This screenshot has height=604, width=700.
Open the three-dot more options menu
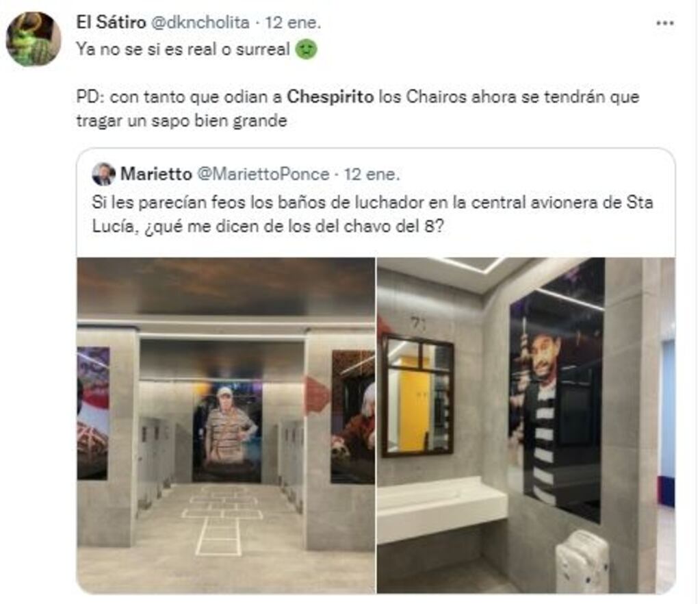(x=664, y=23)
